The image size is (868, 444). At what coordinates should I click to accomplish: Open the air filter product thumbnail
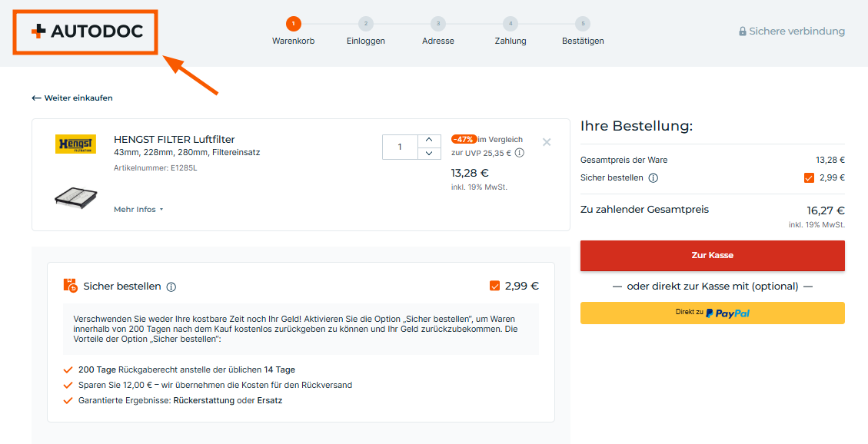pos(75,197)
